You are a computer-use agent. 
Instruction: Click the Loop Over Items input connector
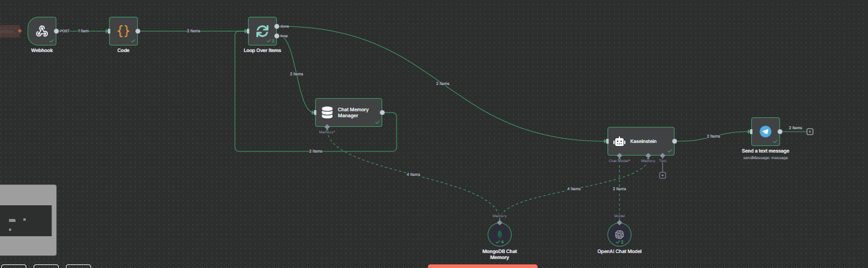coord(248,31)
